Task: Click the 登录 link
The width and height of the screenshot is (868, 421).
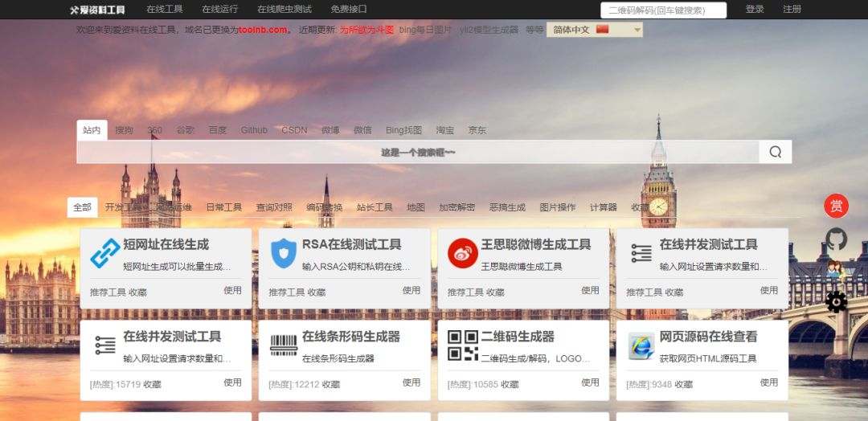Action: point(755,10)
